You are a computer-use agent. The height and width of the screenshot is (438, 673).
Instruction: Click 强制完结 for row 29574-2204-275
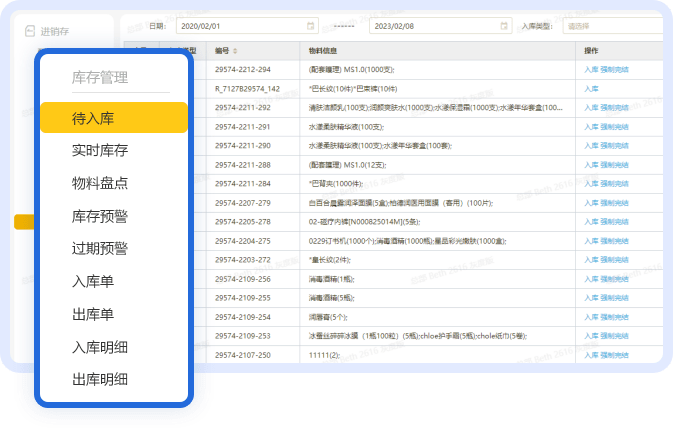click(614, 241)
